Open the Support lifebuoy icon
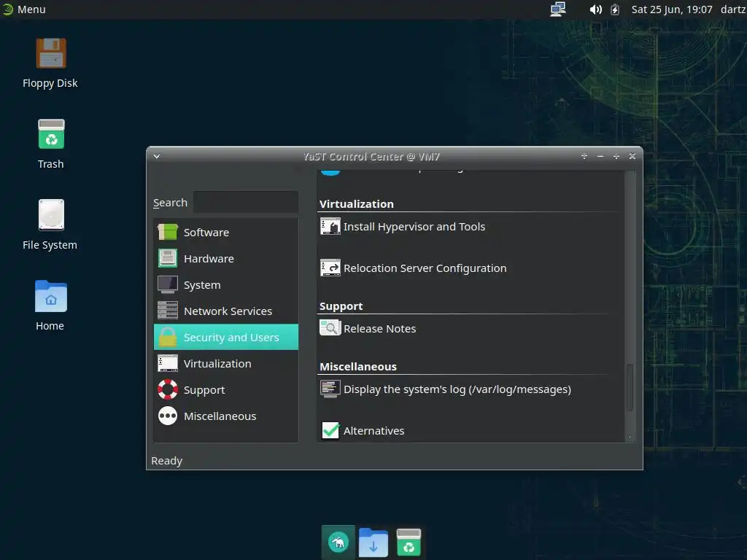 (x=168, y=389)
